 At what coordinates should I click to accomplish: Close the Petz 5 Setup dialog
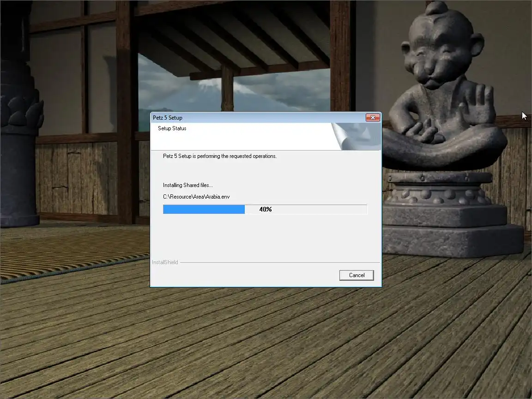tap(373, 117)
